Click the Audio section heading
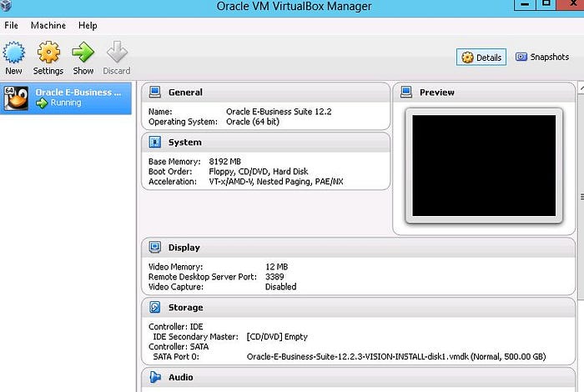 181,377
